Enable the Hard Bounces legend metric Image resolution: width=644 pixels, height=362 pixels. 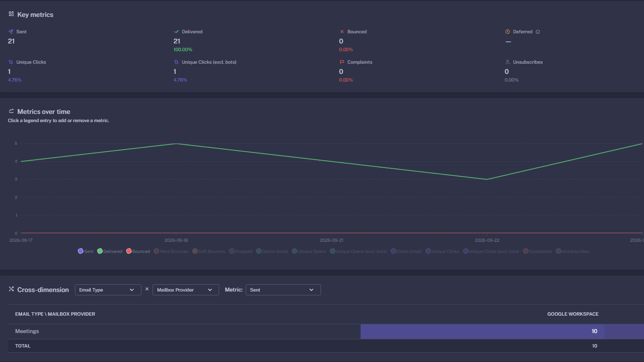coord(171,251)
